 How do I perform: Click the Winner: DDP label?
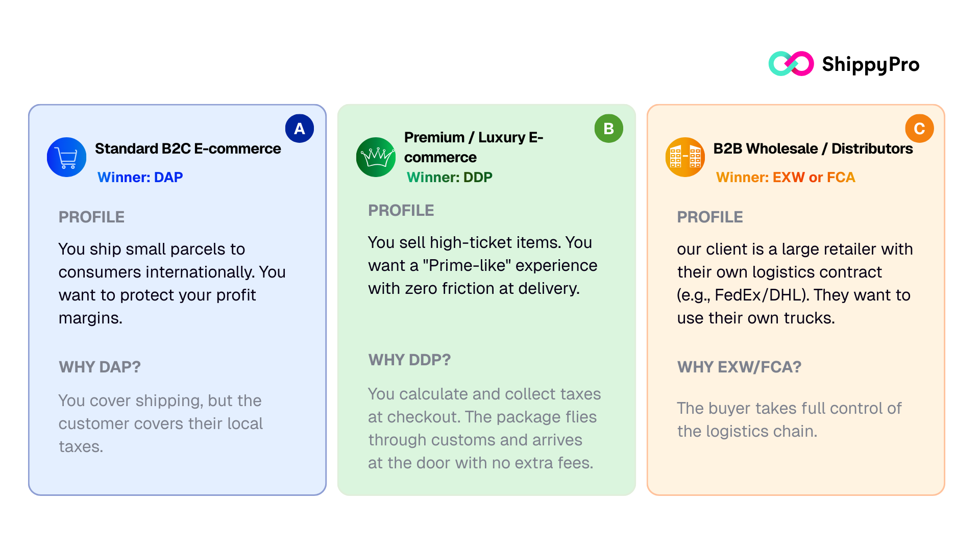tap(449, 177)
